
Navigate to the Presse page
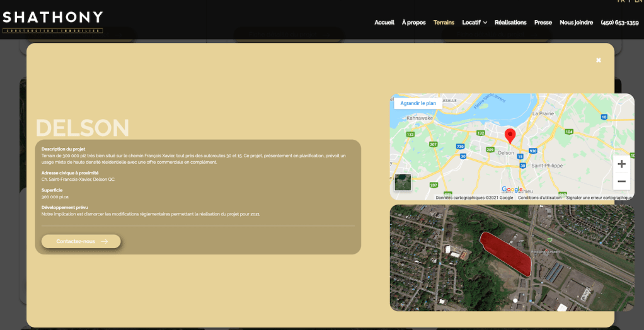pyautogui.click(x=543, y=23)
